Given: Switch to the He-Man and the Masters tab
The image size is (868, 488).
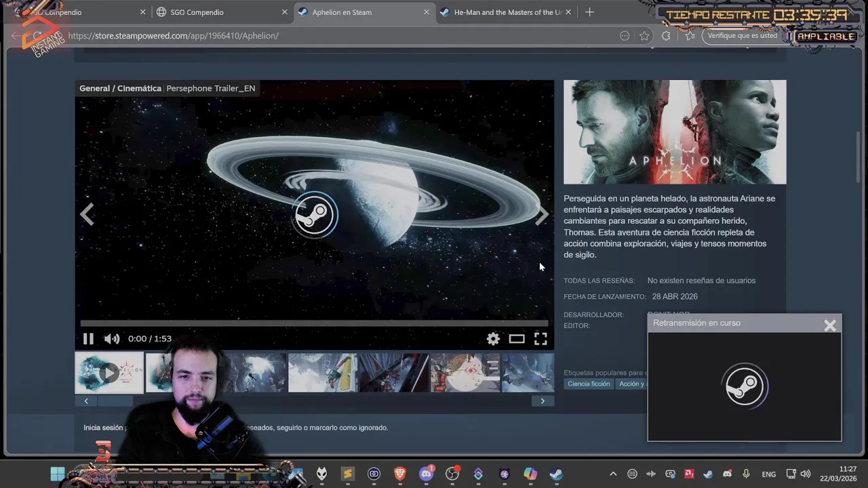Looking at the screenshot, I should click(x=507, y=12).
